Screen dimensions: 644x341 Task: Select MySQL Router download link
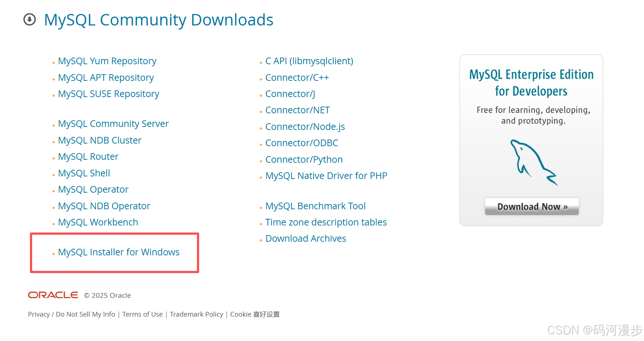[88, 156]
